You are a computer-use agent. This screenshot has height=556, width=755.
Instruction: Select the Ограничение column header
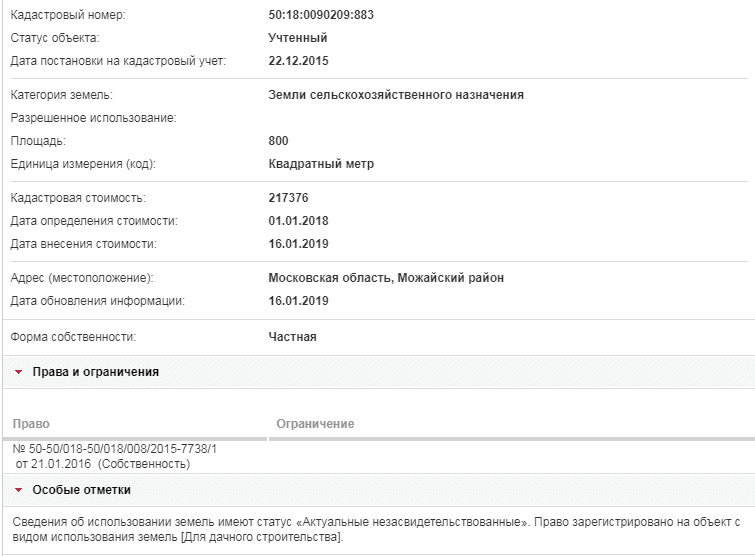pos(315,424)
